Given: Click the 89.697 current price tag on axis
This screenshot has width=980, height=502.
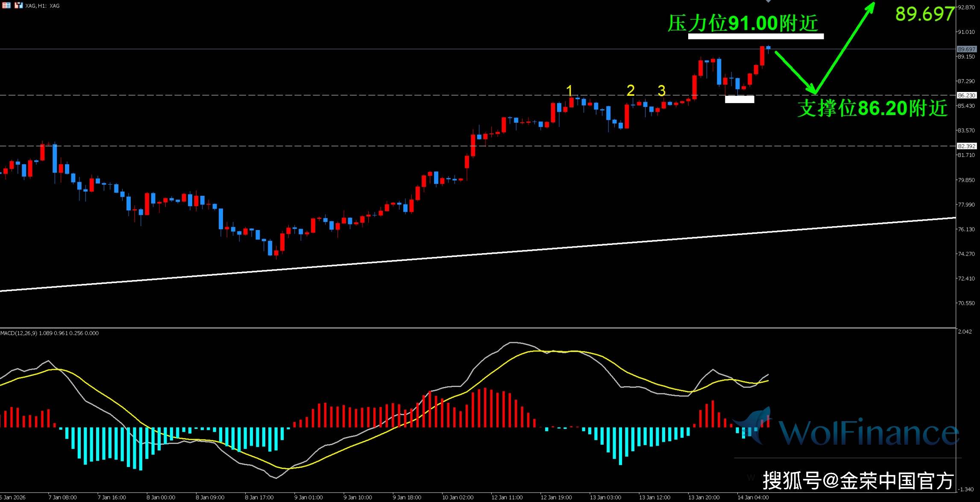Looking at the screenshot, I should [966, 49].
